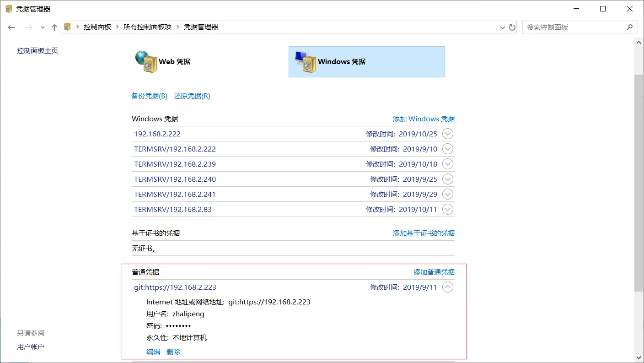
Task: Click the control panel icon in address bar
Action: tap(67, 27)
